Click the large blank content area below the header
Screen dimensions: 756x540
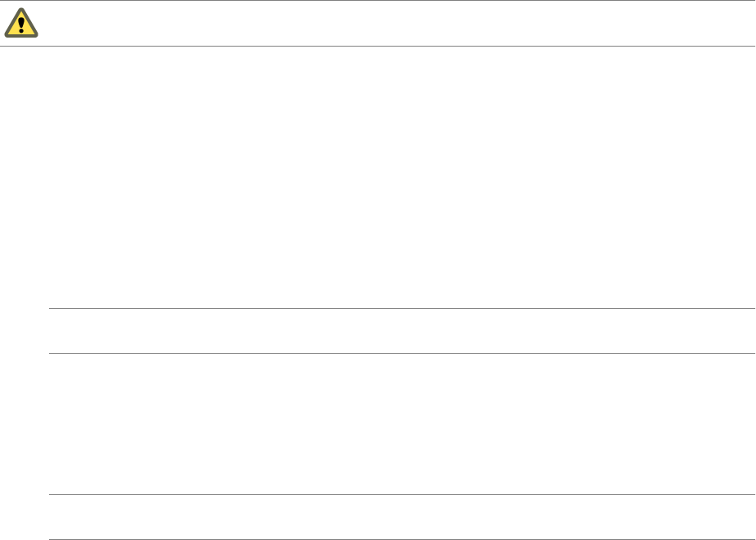(378, 177)
